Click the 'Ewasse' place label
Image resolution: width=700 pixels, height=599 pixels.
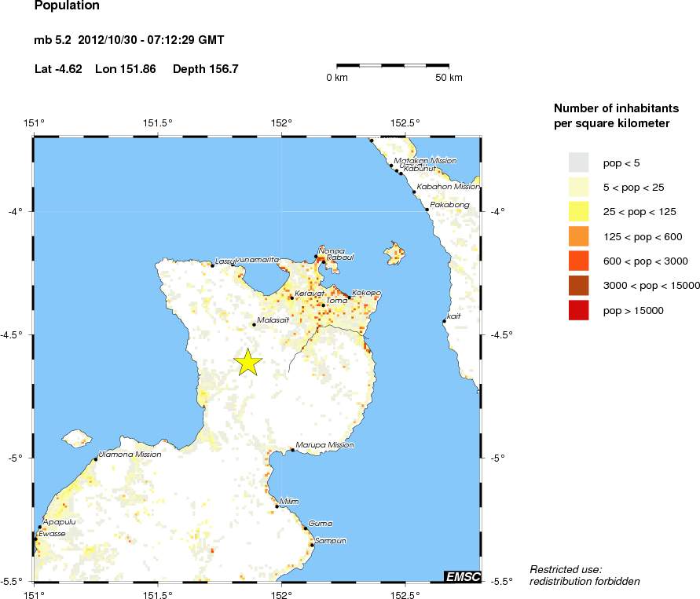pos(52,533)
